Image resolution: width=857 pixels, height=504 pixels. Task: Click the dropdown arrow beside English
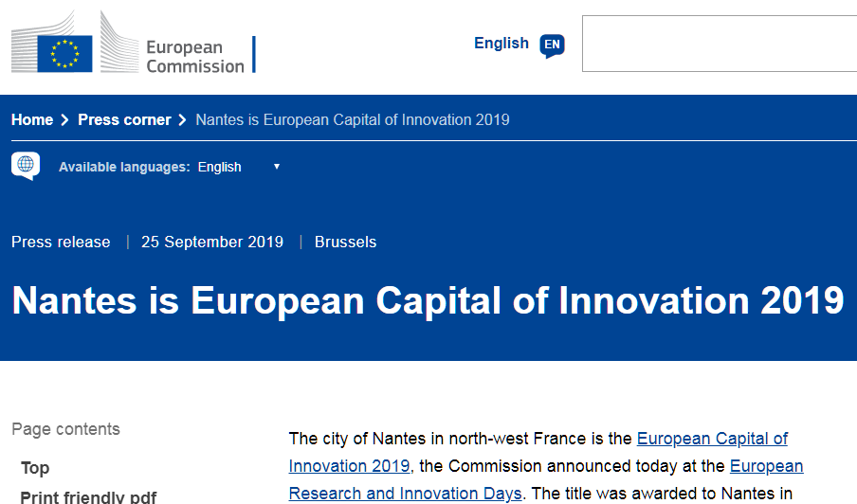[x=277, y=167]
